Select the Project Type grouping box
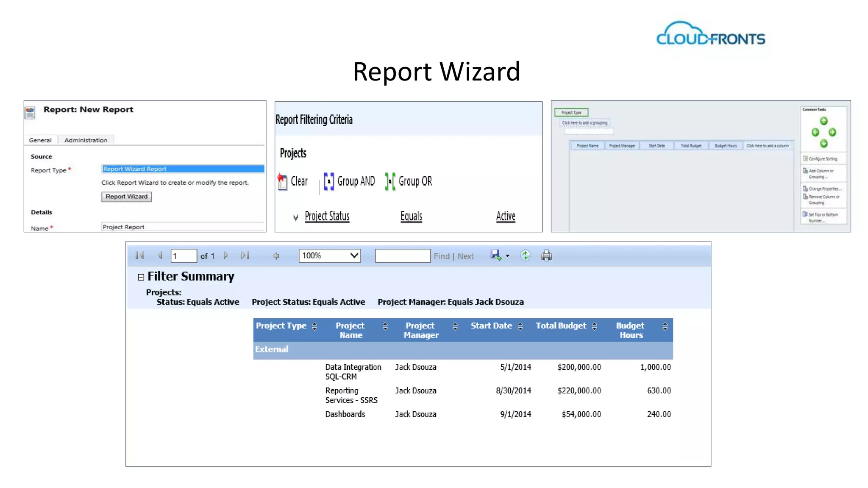Image resolution: width=868 pixels, height=488 pixels. click(571, 113)
